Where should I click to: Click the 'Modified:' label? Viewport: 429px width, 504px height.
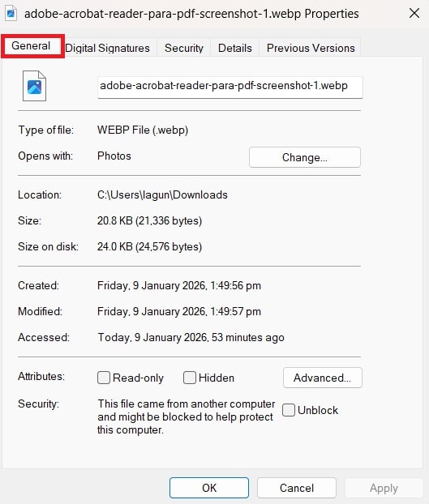pyautogui.click(x=41, y=311)
